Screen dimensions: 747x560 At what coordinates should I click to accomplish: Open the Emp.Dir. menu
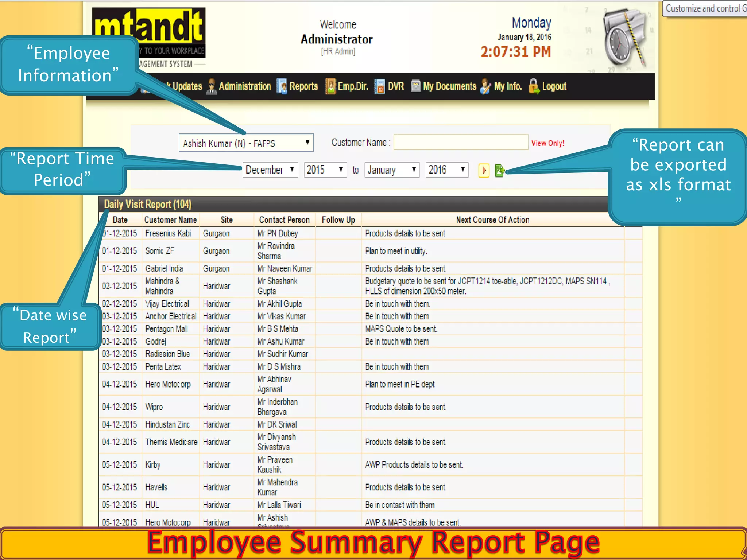pos(353,86)
